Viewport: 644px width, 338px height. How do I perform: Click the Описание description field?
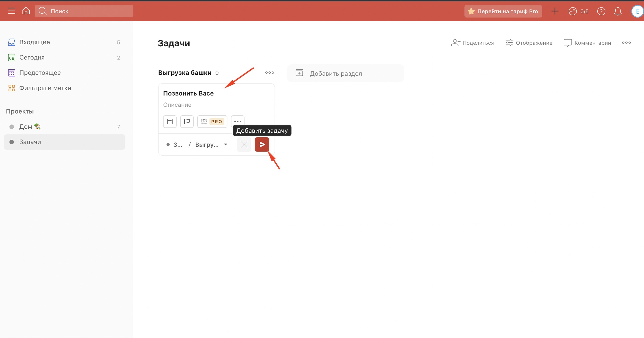(x=177, y=105)
